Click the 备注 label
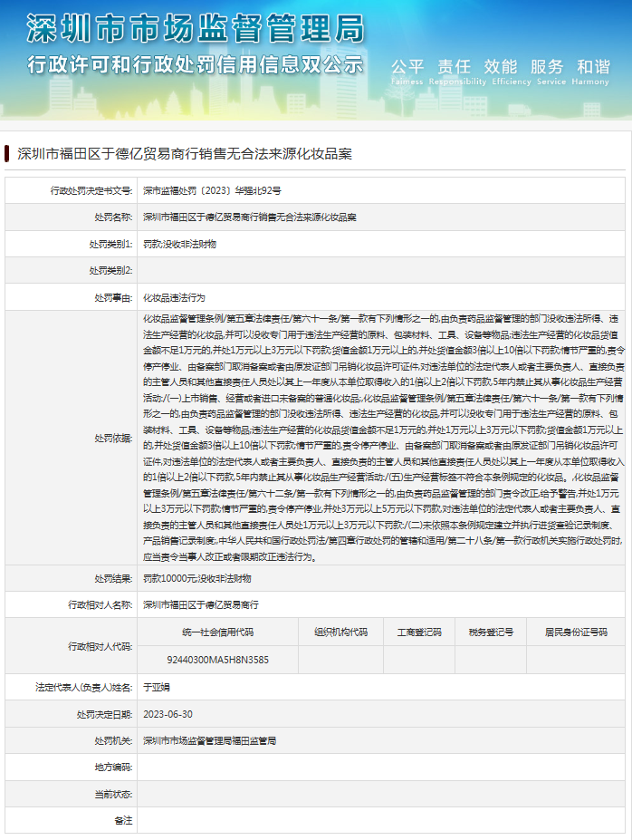Viewport: 632px width, 840px height. (x=123, y=821)
